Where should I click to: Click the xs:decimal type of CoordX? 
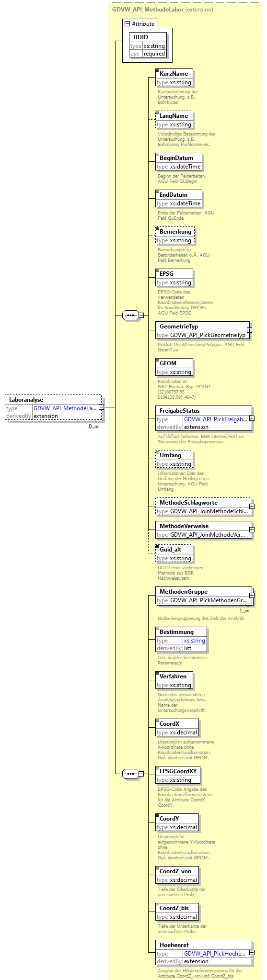click(184, 732)
